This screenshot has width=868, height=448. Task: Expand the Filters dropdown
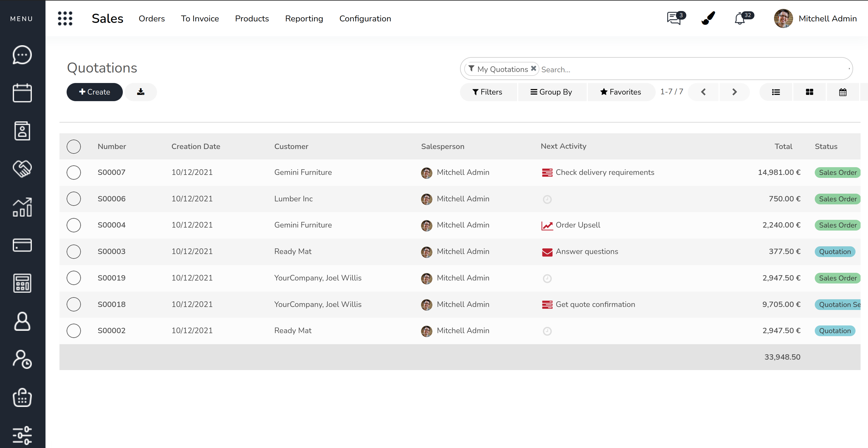click(x=487, y=92)
